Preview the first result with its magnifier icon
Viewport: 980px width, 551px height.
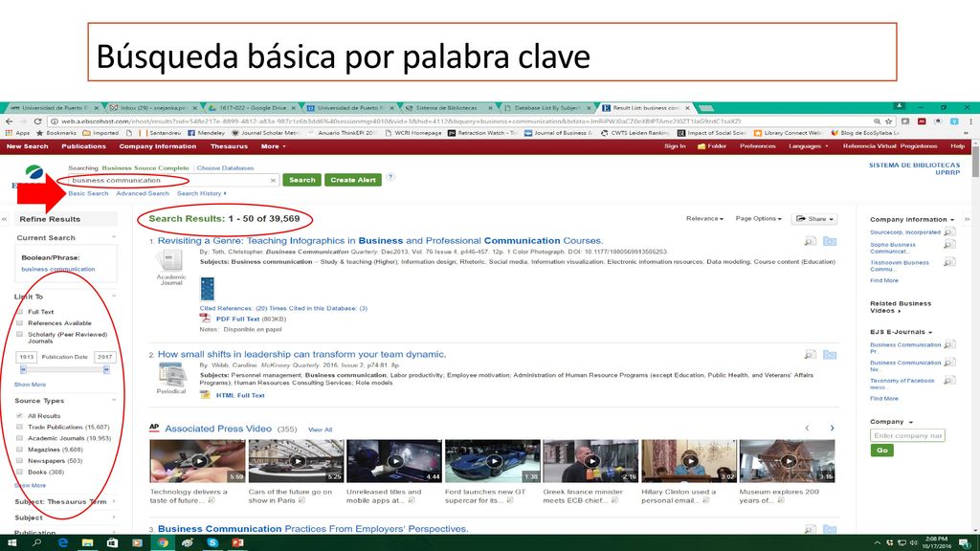(810, 241)
